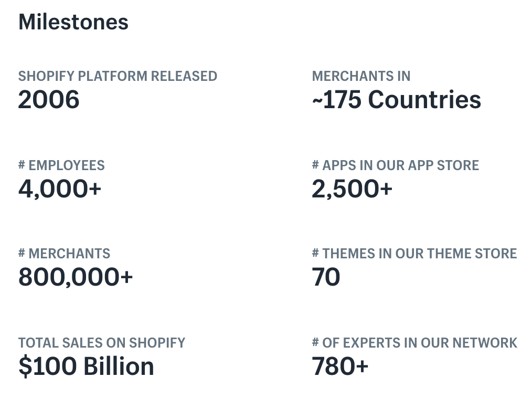
Task: Select the 70 themes figure
Action: 326,277
